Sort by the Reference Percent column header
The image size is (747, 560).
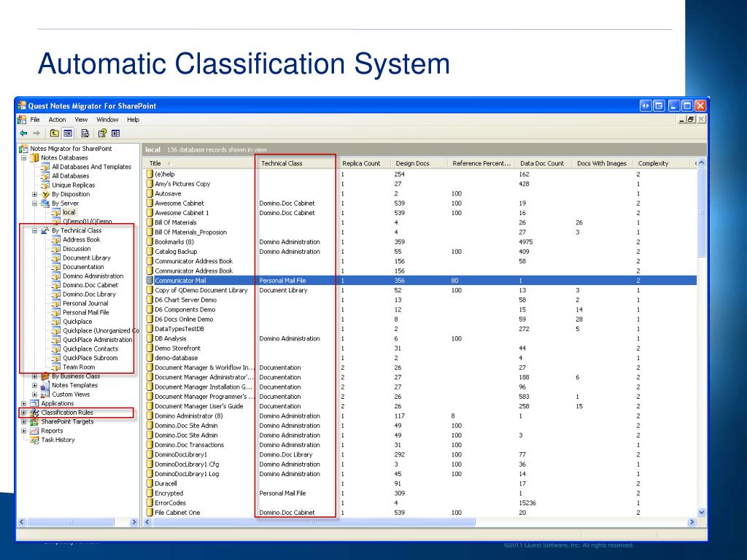(x=481, y=163)
